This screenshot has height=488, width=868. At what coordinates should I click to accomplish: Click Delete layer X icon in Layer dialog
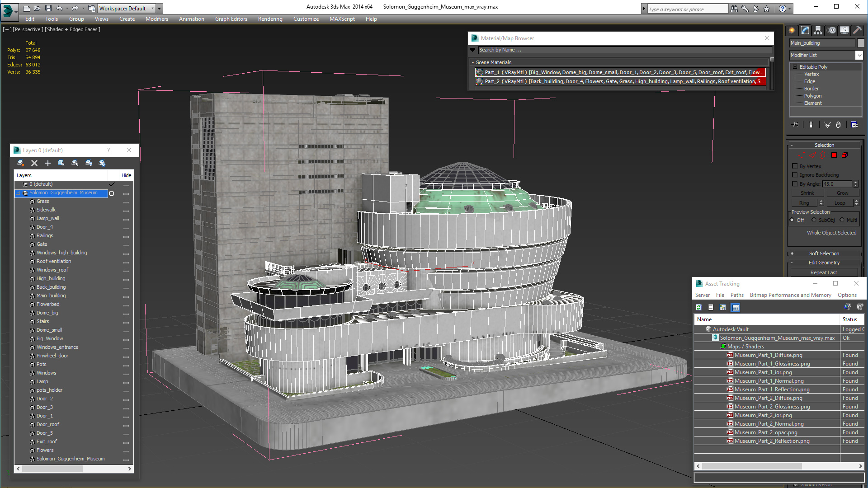click(x=34, y=163)
